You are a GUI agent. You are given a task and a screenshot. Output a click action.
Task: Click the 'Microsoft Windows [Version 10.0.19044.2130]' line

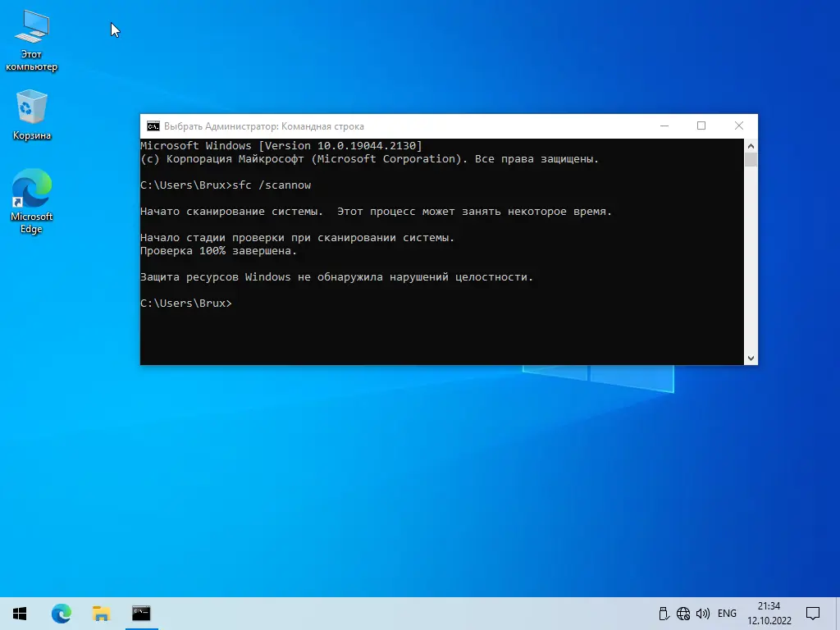(281, 146)
